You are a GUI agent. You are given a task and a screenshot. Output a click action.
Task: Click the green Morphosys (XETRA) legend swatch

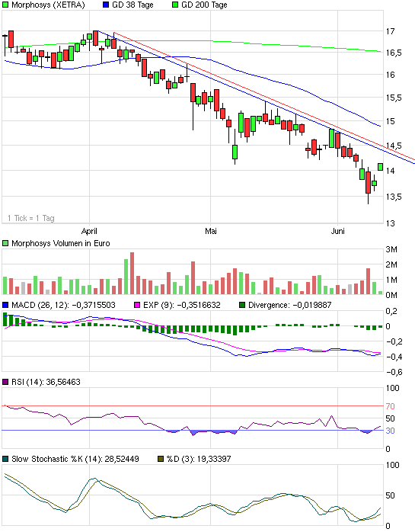click(x=5, y=5)
